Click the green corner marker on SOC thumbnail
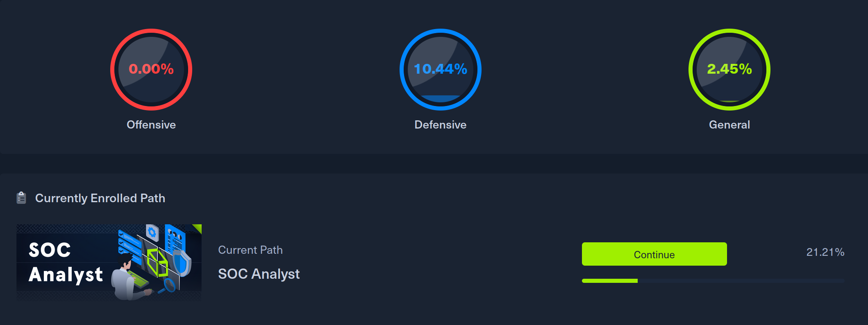 click(x=198, y=228)
